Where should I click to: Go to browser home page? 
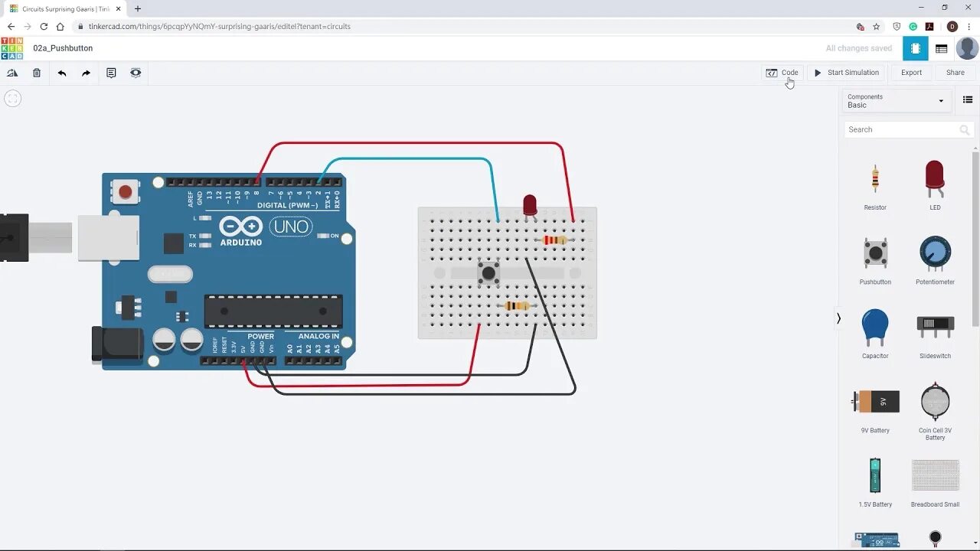click(x=60, y=26)
